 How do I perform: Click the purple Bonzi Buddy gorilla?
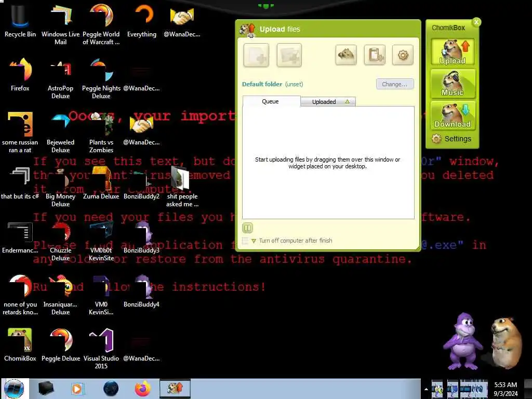tap(463, 341)
